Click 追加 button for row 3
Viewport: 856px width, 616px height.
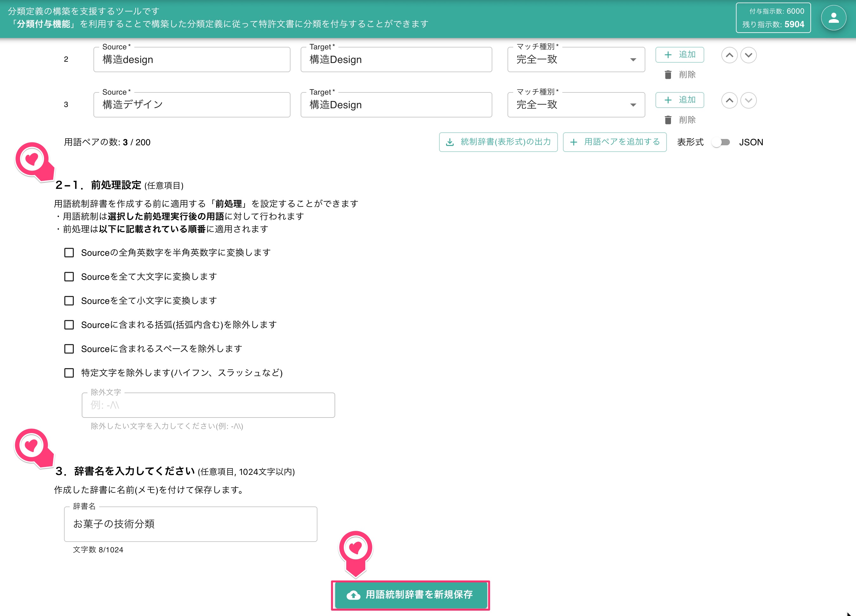coord(679,100)
